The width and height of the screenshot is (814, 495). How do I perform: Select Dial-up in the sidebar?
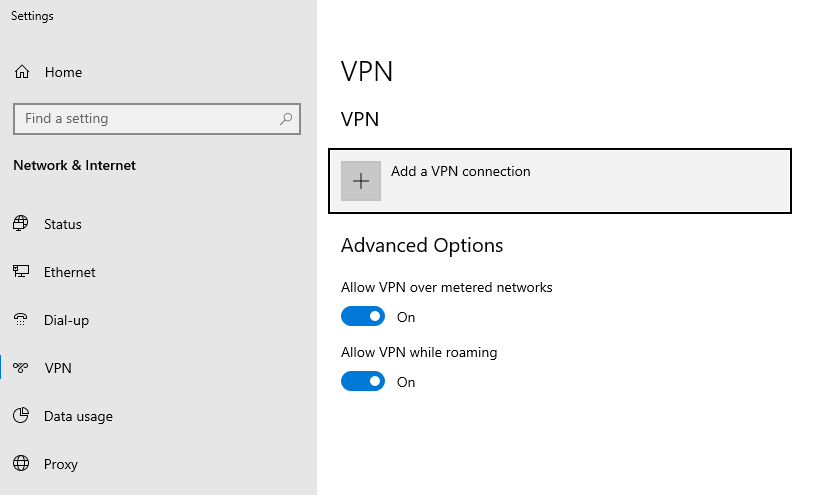pos(66,320)
